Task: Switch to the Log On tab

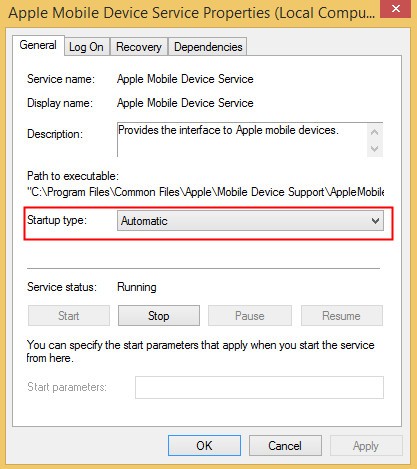Action: point(86,47)
